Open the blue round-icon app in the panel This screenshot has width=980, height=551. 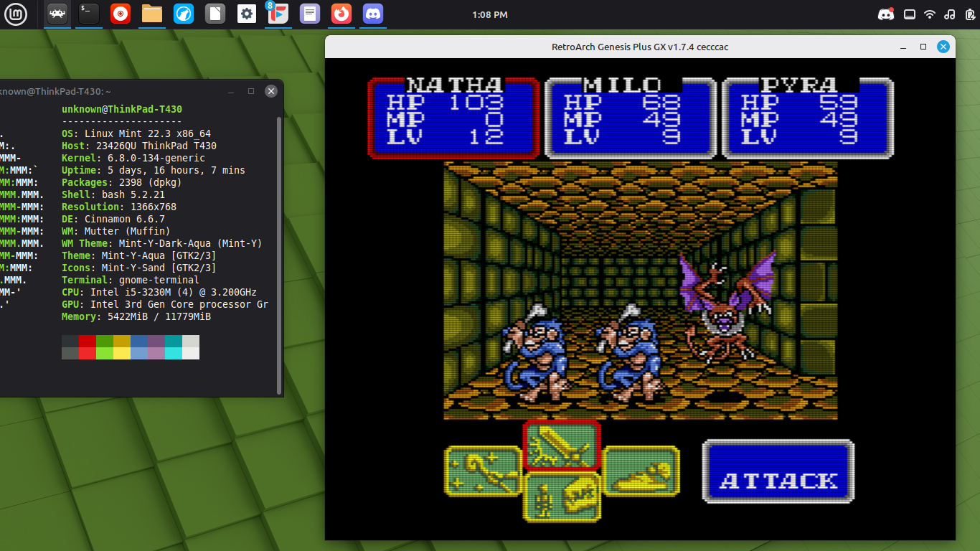[184, 14]
